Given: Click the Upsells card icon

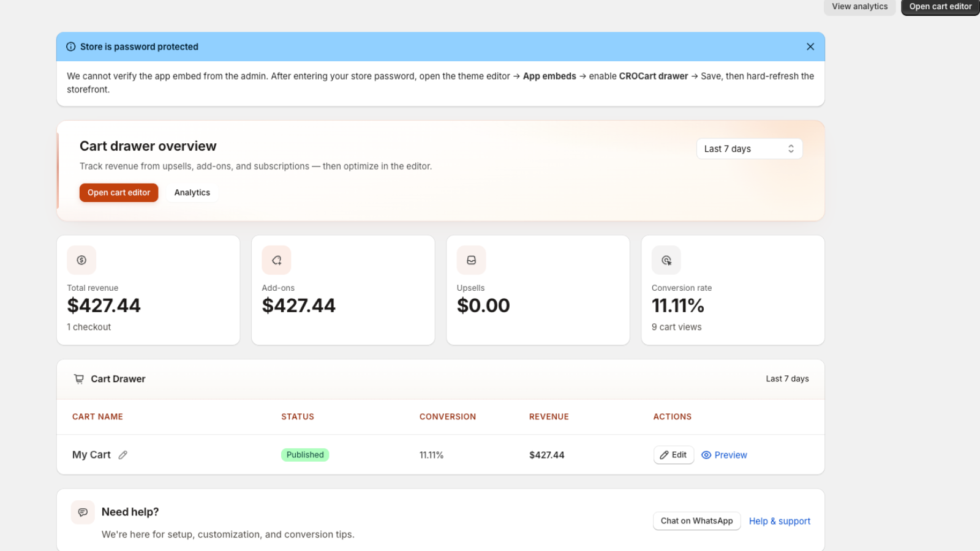Looking at the screenshot, I should coord(472,260).
